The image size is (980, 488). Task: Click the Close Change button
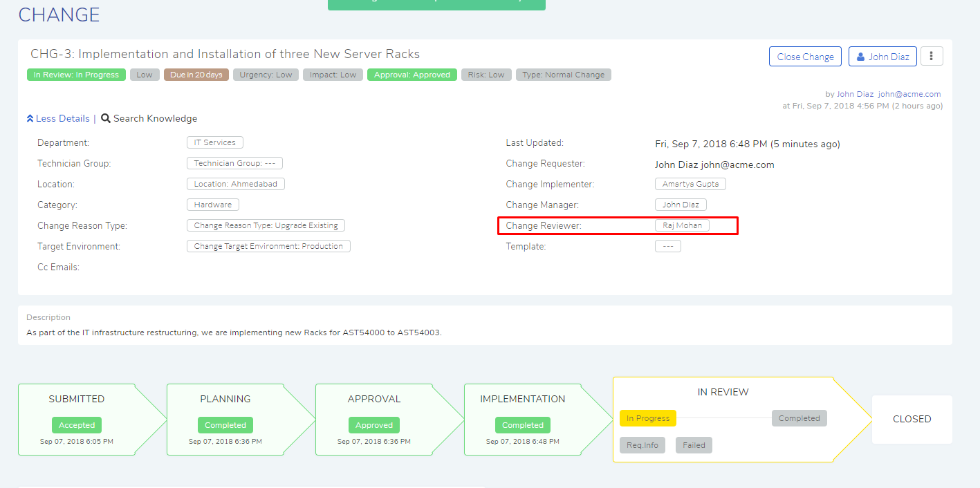tap(805, 57)
